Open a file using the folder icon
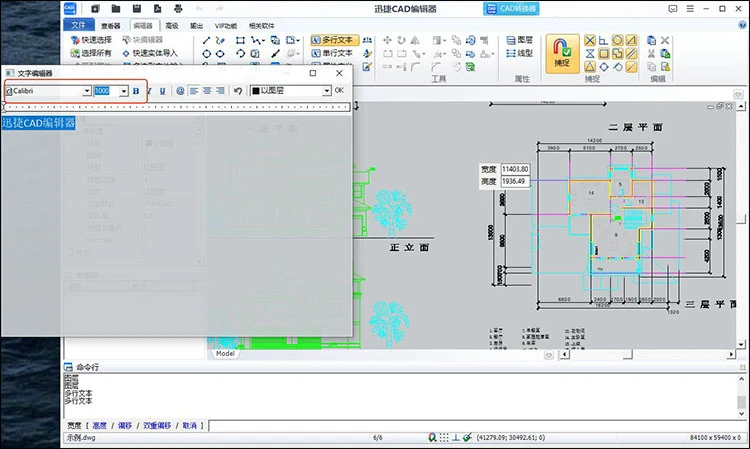This screenshot has width=750, height=449. [116, 9]
